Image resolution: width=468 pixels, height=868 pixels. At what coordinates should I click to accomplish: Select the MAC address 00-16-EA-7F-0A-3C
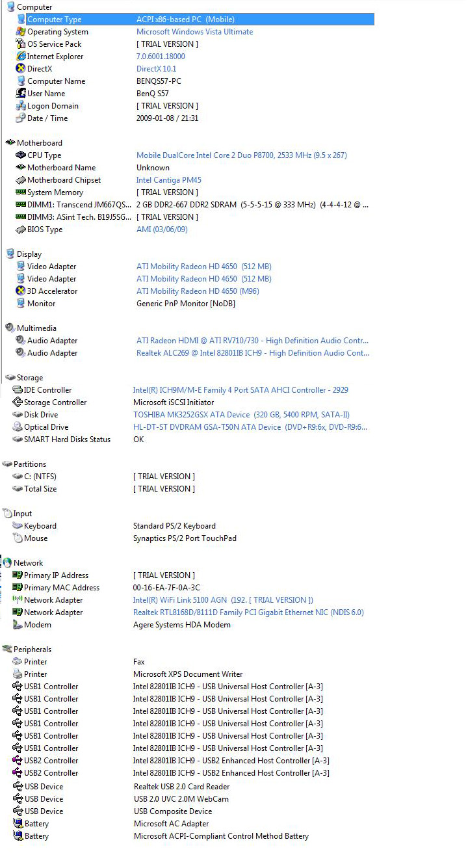pos(166,588)
